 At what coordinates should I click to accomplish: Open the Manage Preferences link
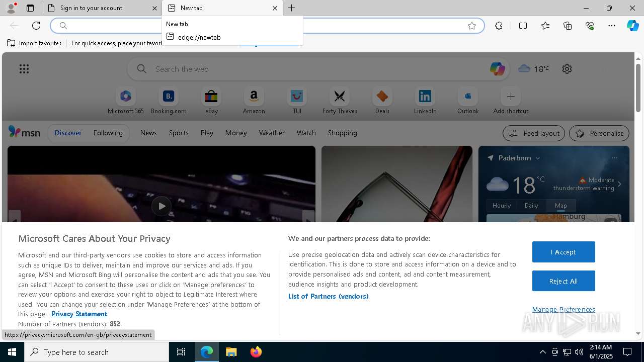tap(563, 309)
